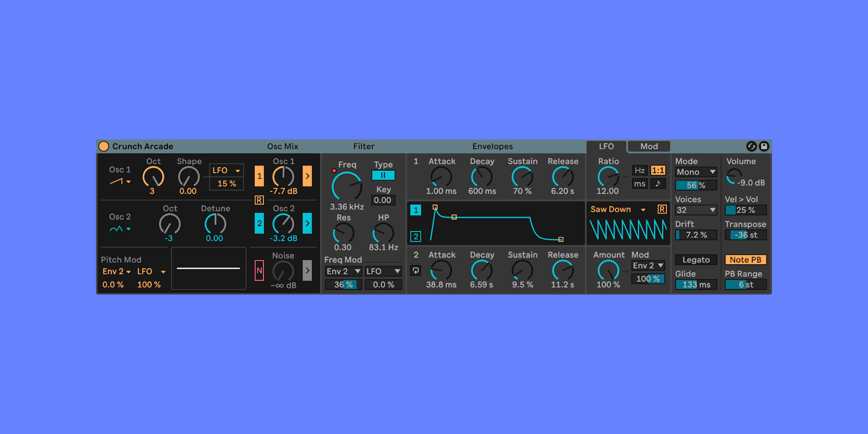Screen dimensions: 868x434
Task: Click the LFO Ratio knob
Action: coord(608,177)
